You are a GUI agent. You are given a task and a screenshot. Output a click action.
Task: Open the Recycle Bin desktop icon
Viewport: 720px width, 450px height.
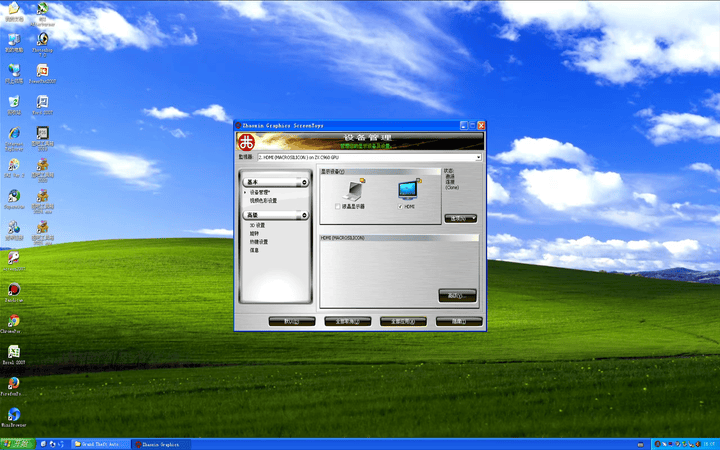[14, 105]
